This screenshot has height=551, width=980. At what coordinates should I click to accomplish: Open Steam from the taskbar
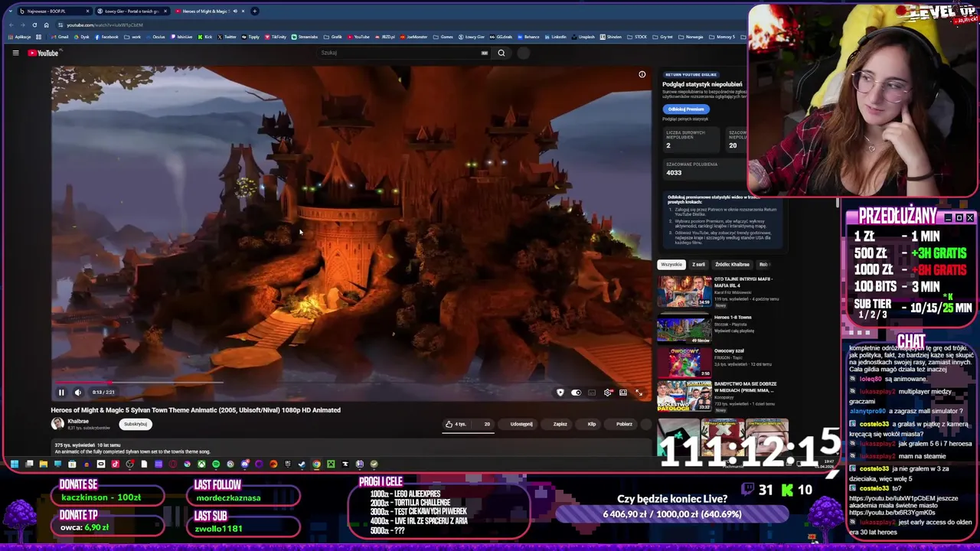(302, 464)
